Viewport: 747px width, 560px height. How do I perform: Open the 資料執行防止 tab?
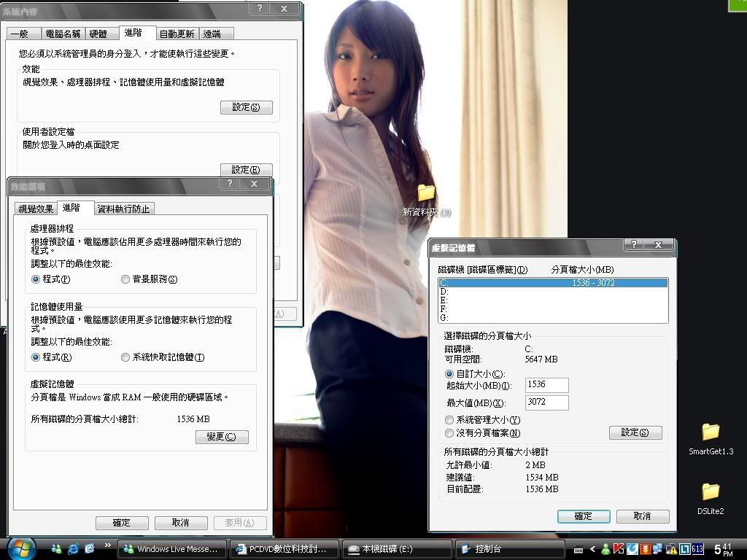click(x=123, y=209)
